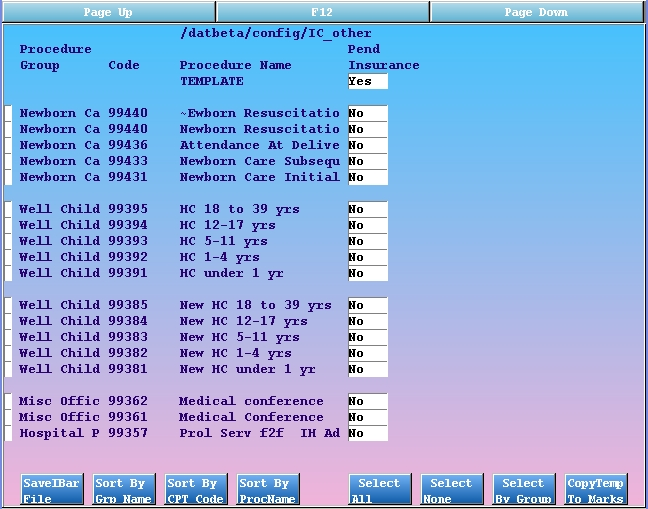Image resolution: width=648 pixels, height=509 pixels.
Task: Mark the Medical conference 99362 row checkbox
Action: click(x=8, y=401)
